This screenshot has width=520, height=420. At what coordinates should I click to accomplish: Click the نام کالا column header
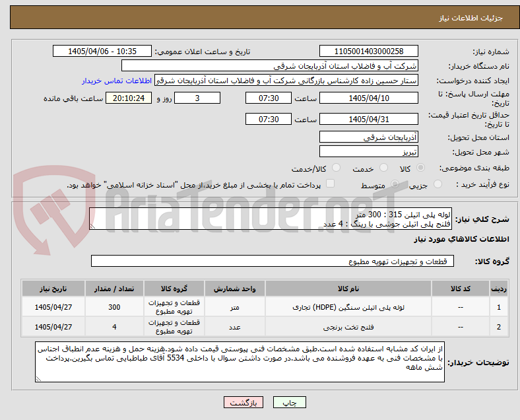point(348,289)
